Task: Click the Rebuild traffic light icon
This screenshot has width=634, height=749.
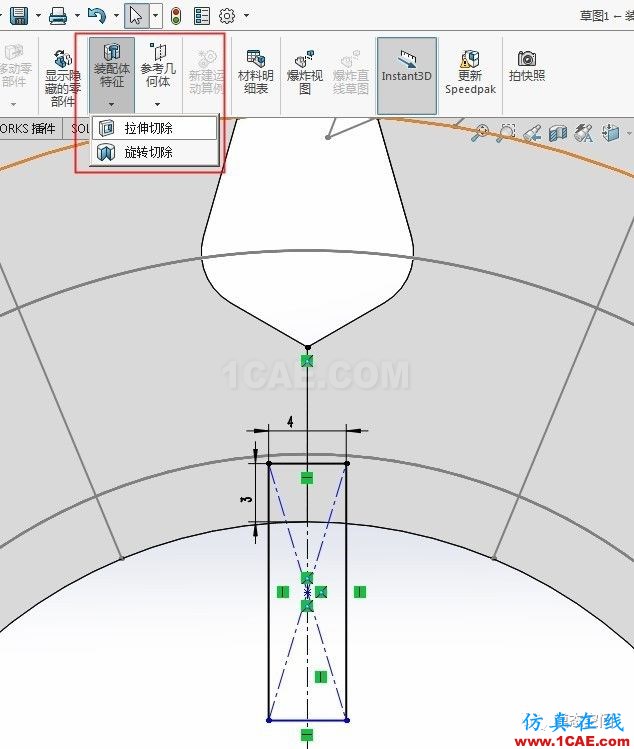Action: pos(176,15)
